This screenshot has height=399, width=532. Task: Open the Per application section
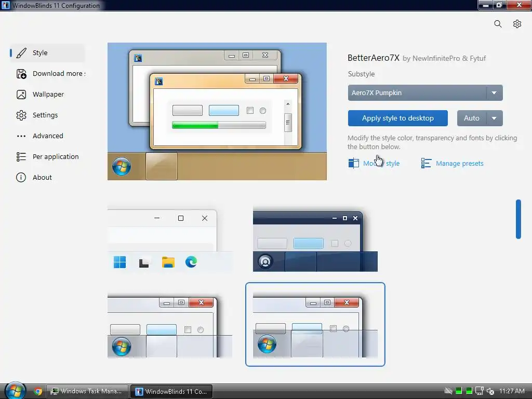[x=47, y=156]
